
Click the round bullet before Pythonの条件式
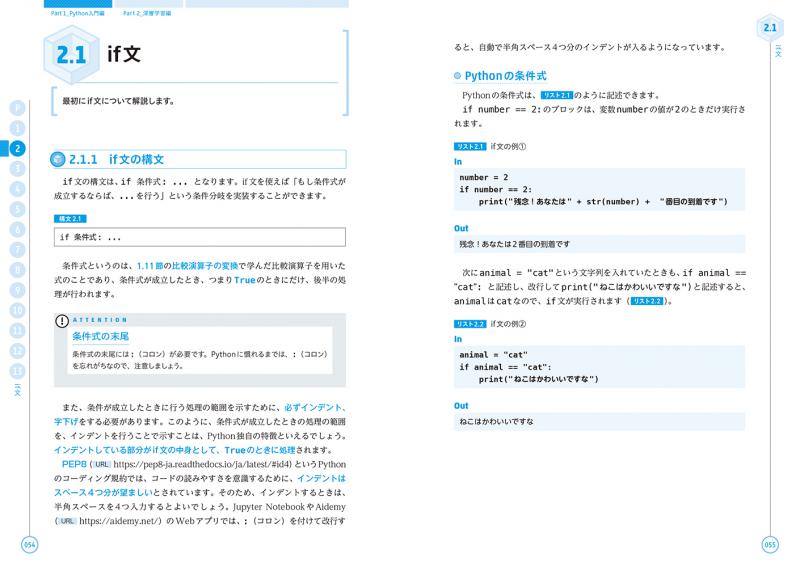point(457,76)
